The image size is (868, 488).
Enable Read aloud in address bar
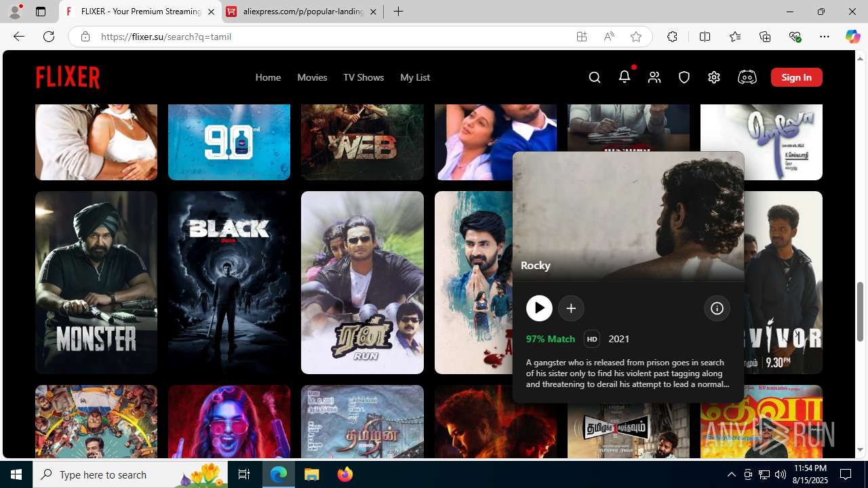(x=609, y=37)
